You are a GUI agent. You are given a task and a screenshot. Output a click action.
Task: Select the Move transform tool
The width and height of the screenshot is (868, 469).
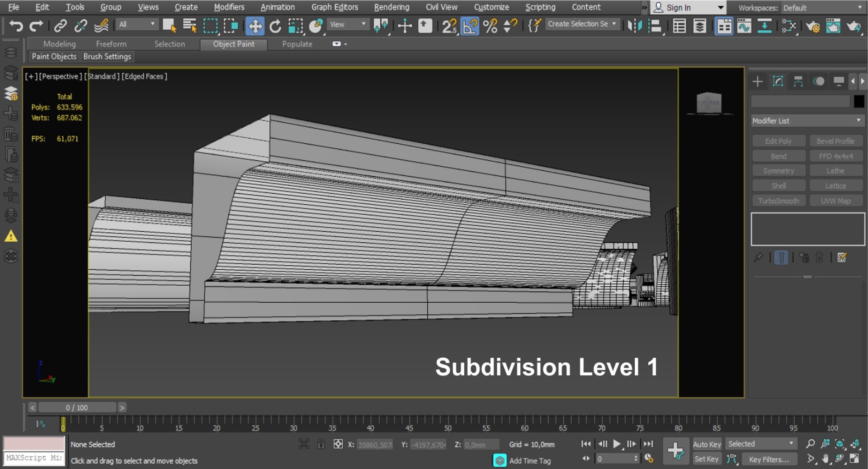255,26
